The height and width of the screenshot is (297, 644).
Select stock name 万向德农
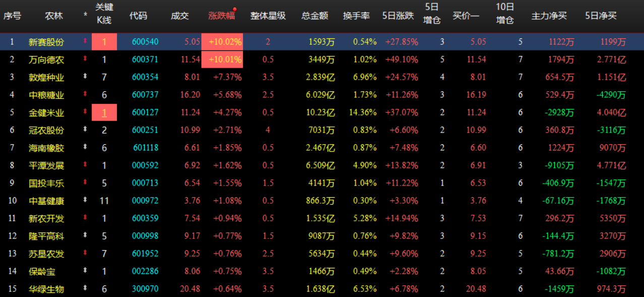click(46, 60)
